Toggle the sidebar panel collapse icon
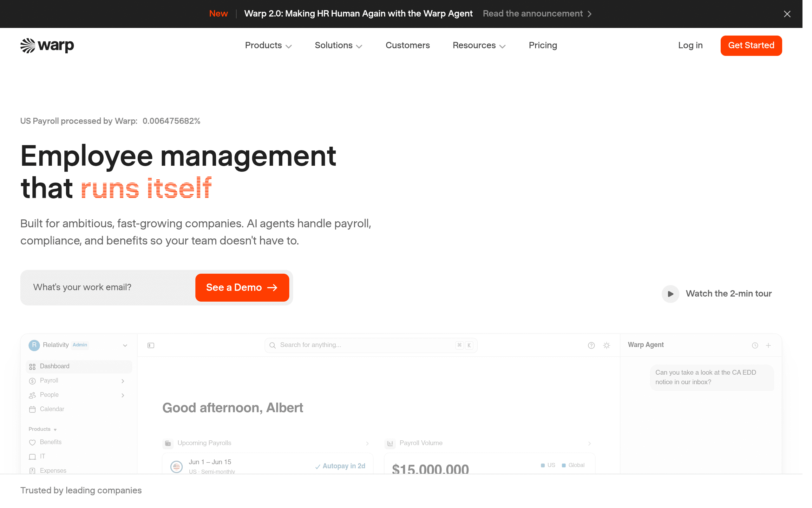812x508 pixels. coord(151,345)
